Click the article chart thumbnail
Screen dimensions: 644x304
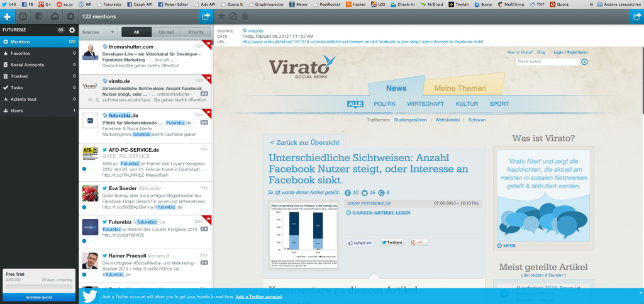coord(303,235)
